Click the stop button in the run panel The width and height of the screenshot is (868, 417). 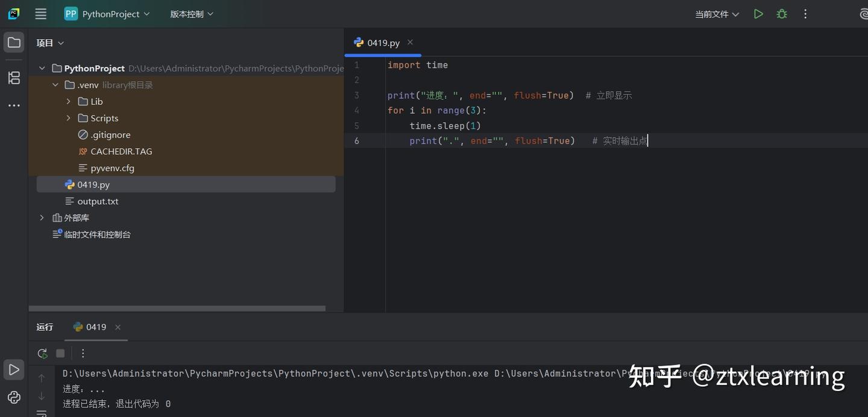point(60,353)
